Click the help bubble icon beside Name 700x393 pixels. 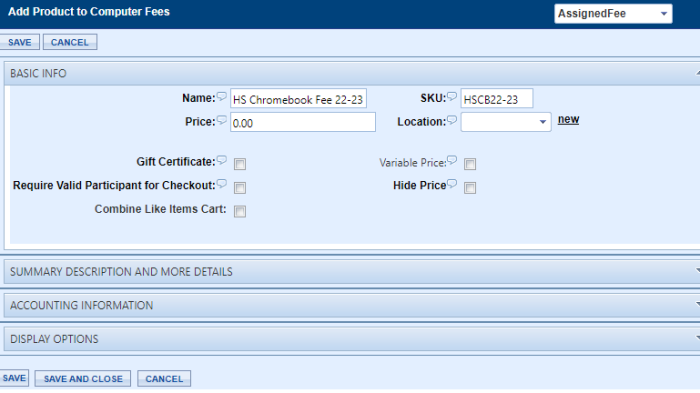click(221, 96)
